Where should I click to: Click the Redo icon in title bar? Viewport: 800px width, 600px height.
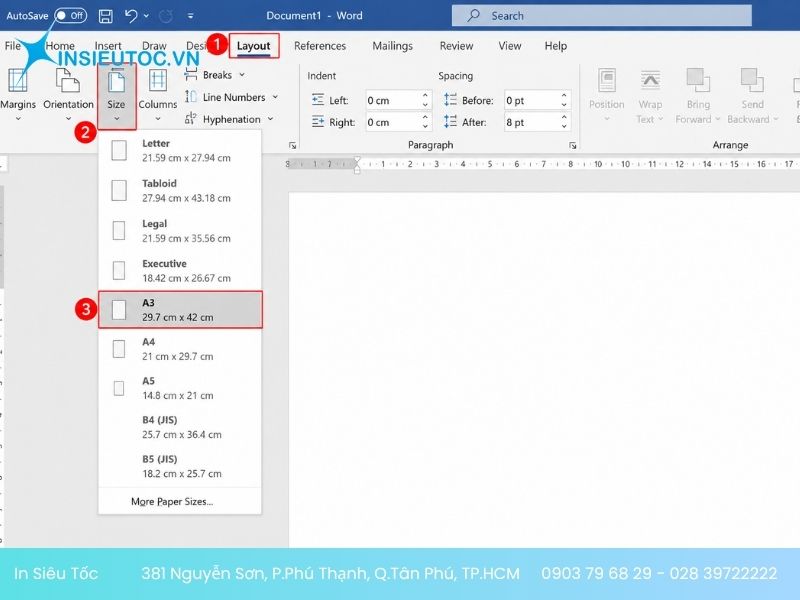point(166,16)
